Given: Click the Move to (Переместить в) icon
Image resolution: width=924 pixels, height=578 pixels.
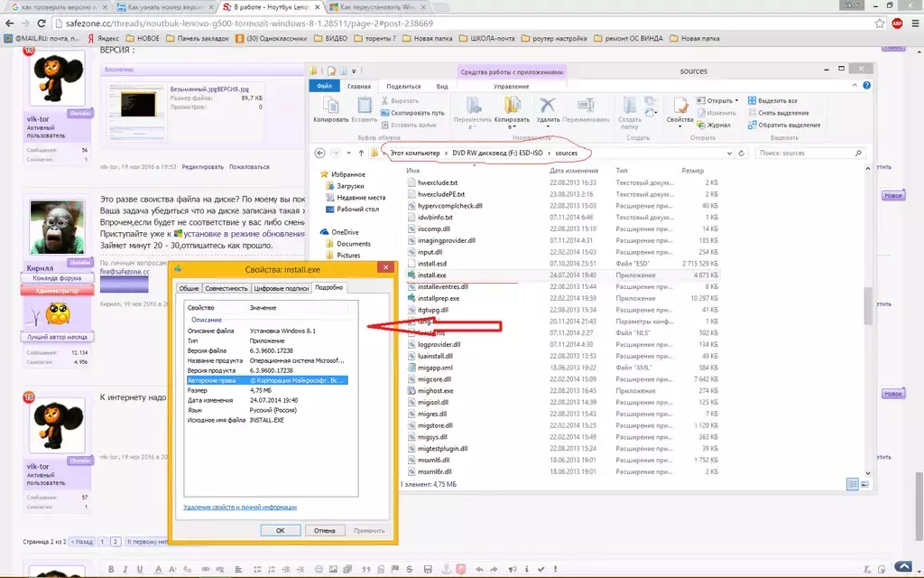Looking at the screenshot, I should (x=473, y=107).
